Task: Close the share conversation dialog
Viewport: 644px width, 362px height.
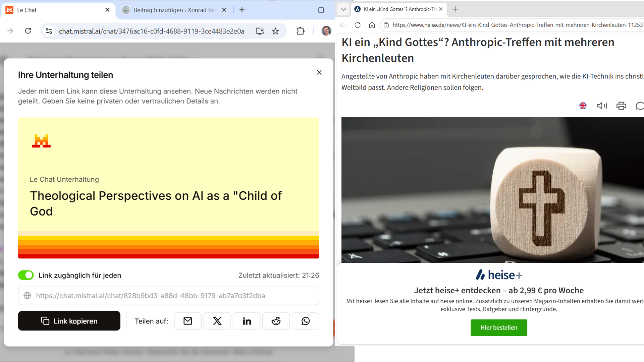Action: 319,72
